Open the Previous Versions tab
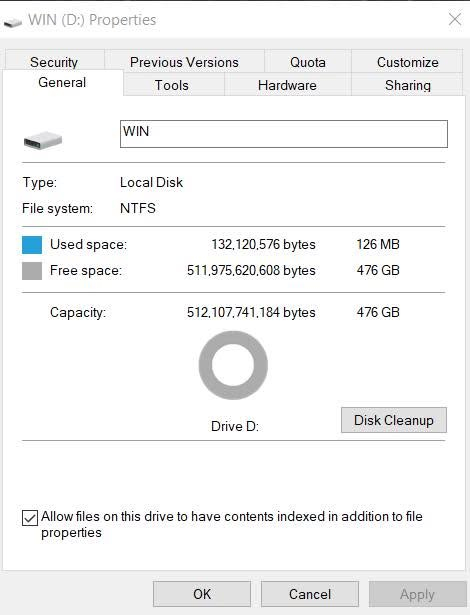Image resolution: width=470 pixels, height=615 pixels. (184, 62)
